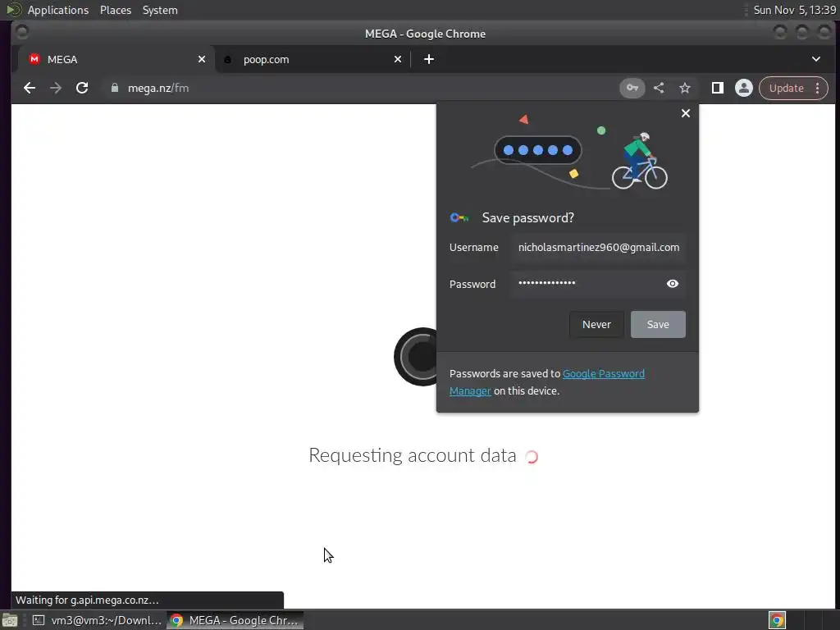Expand the tab search dropdown arrow
This screenshot has width=840, height=630.
point(816,59)
